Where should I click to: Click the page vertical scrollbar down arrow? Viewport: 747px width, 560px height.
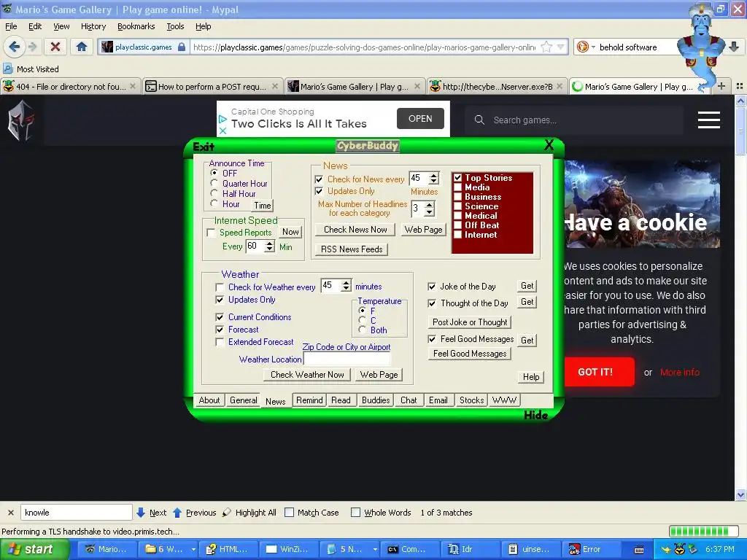(740, 495)
